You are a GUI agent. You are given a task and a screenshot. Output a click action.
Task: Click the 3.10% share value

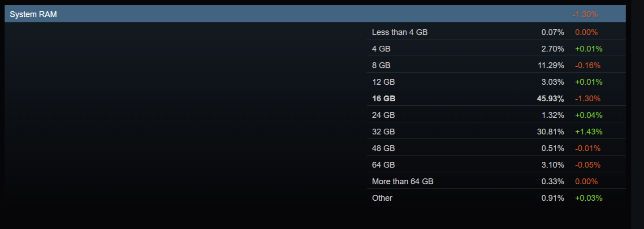tap(553, 165)
